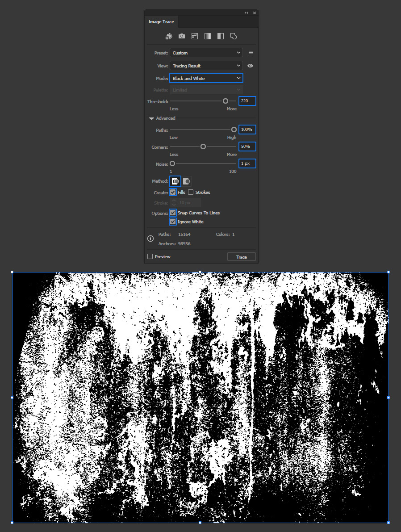Click the Trace button
Image resolution: width=401 pixels, height=532 pixels.
242,257
